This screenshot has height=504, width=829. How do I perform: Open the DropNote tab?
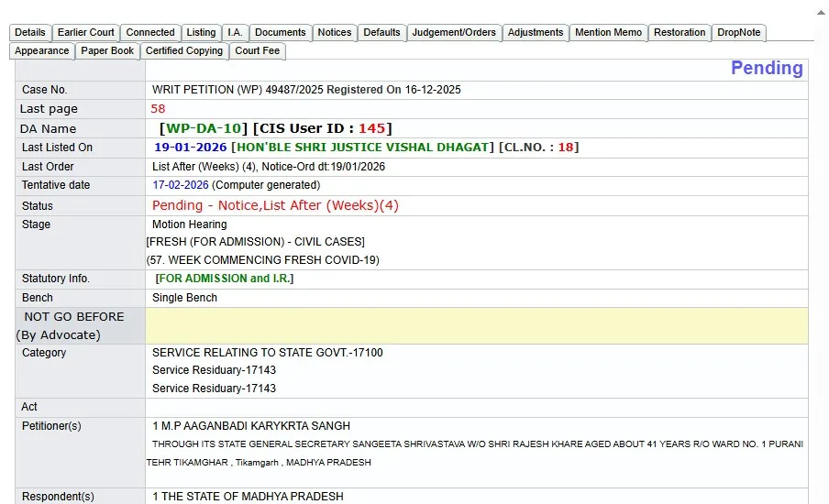point(739,32)
